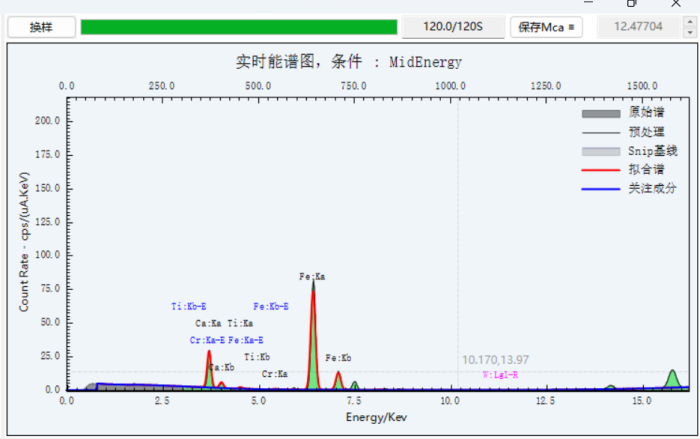This screenshot has height=439, width=700.
Task: Click the 120.0/120S timer button
Action: click(453, 27)
